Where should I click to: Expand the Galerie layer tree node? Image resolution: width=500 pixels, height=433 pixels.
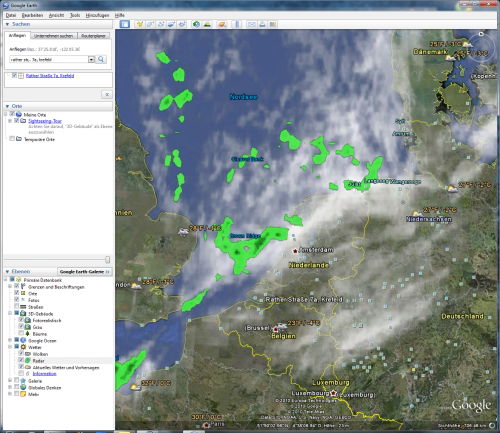[10, 380]
